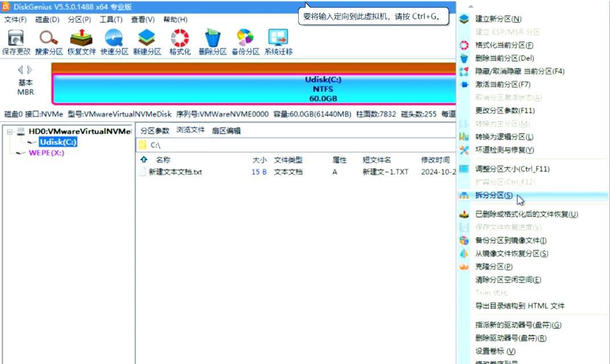Select Udisk(C:) partition in tree
The image size is (610, 364).
tap(58, 142)
